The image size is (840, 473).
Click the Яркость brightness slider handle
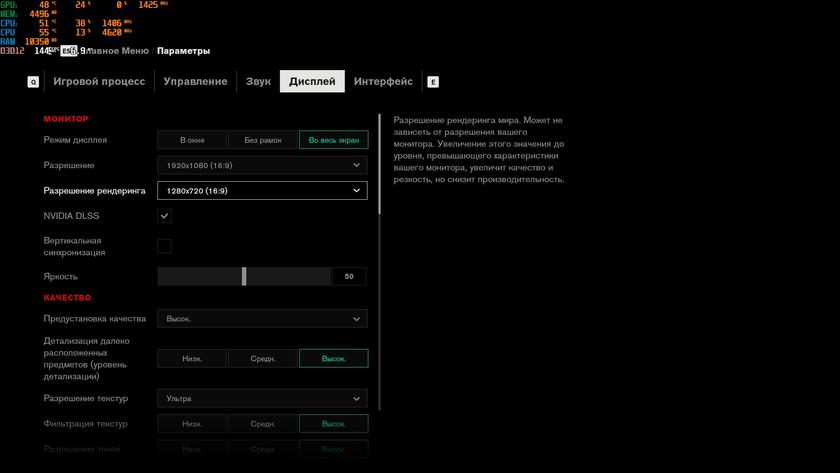pos(244,277)
